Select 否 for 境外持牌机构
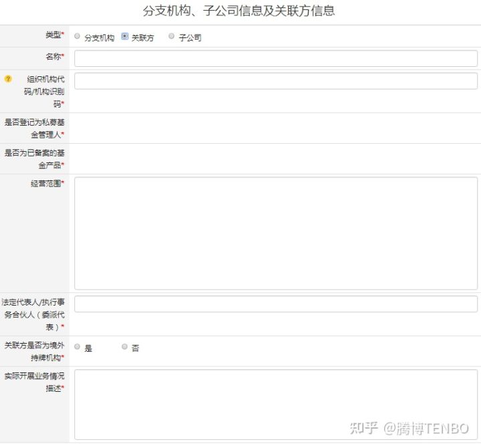Screen dimensions: 481x448 point(125,347)
